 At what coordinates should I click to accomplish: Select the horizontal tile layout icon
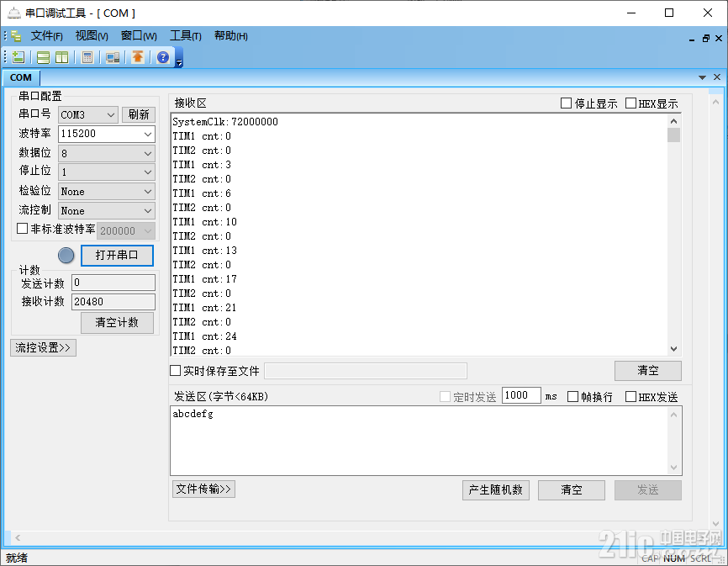(43, 57)
